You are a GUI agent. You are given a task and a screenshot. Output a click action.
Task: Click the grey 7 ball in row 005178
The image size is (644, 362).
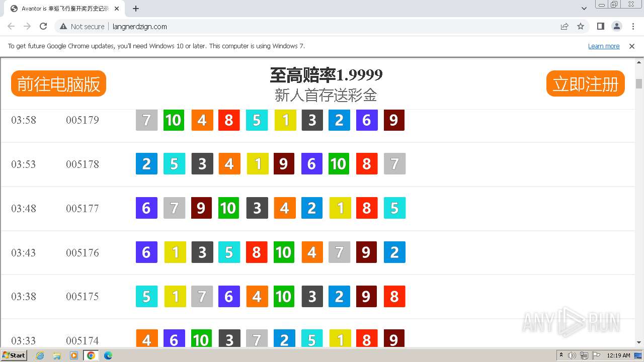click(394, 164)
